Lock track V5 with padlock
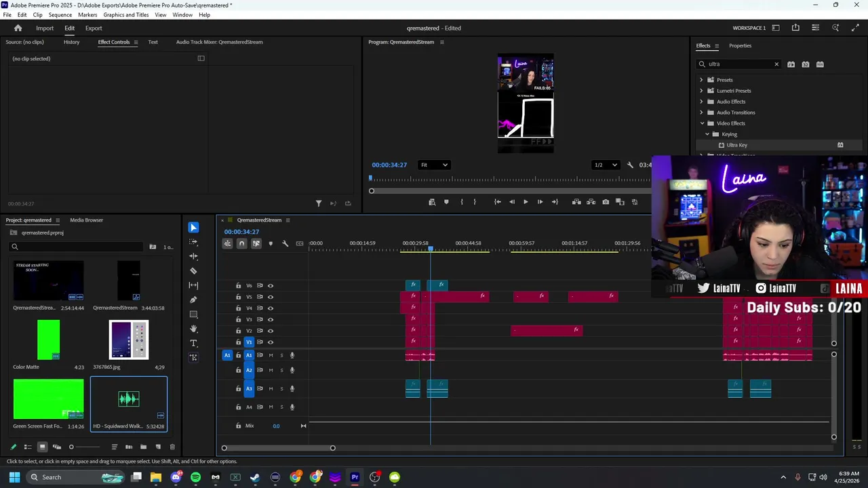868x488 pixels. tap(238, 297)
